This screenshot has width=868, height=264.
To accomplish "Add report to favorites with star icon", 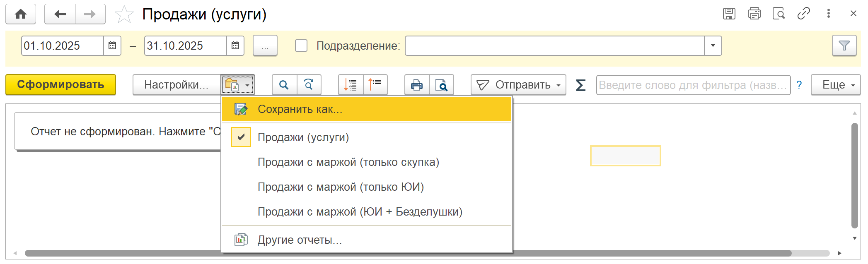I will coord(124,14).
